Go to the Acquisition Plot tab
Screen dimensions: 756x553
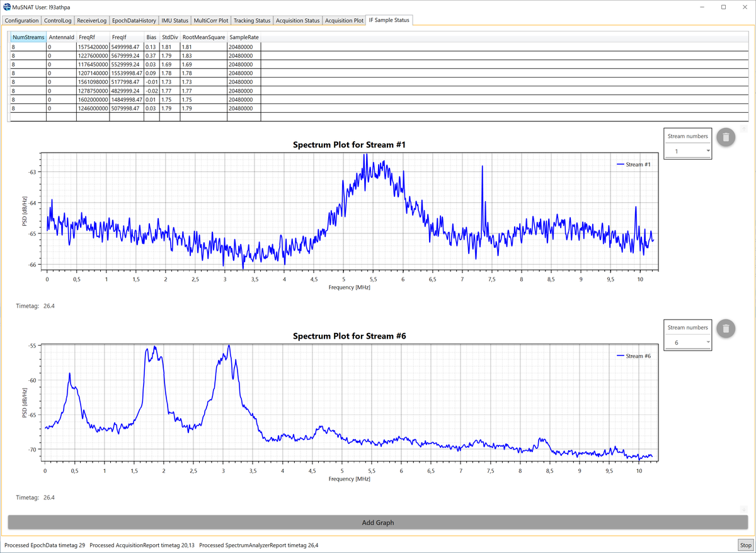[345, 20]
